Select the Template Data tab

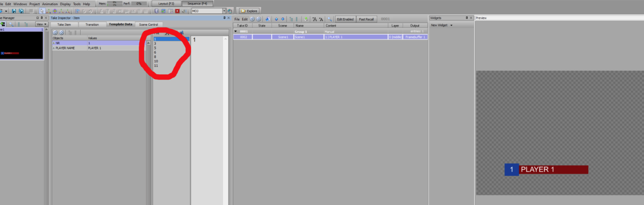pos(121,24)
